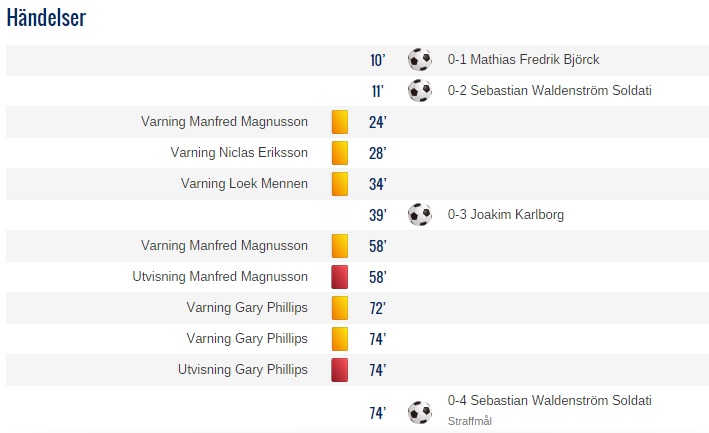Select Varning Niclas Eriksson text
Viewport: 709px width, 433px height.
(239, 153)
